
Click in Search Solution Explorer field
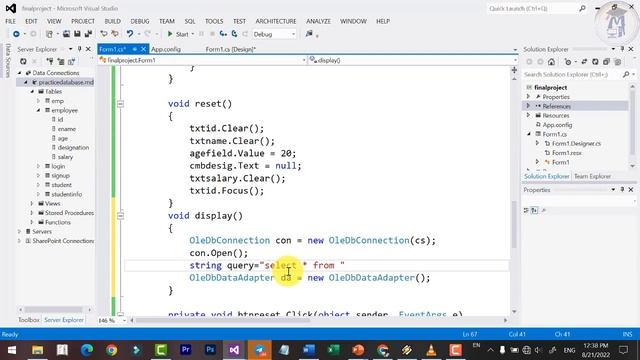click(x=573, y=75)
